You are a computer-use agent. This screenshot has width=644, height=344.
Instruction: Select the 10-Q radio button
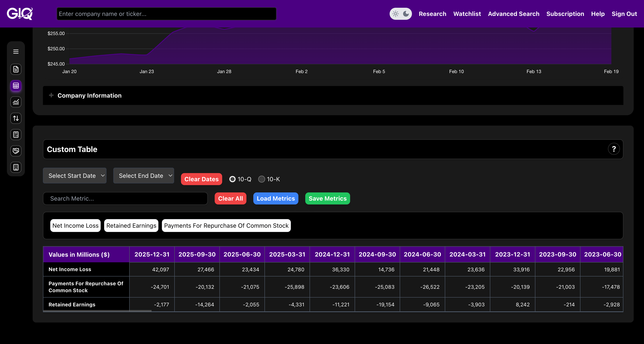pos(232,179)
